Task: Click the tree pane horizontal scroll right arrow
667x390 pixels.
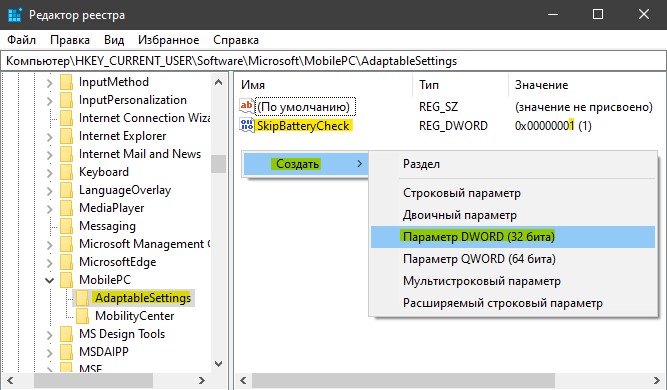Action: tap(202, 380)
